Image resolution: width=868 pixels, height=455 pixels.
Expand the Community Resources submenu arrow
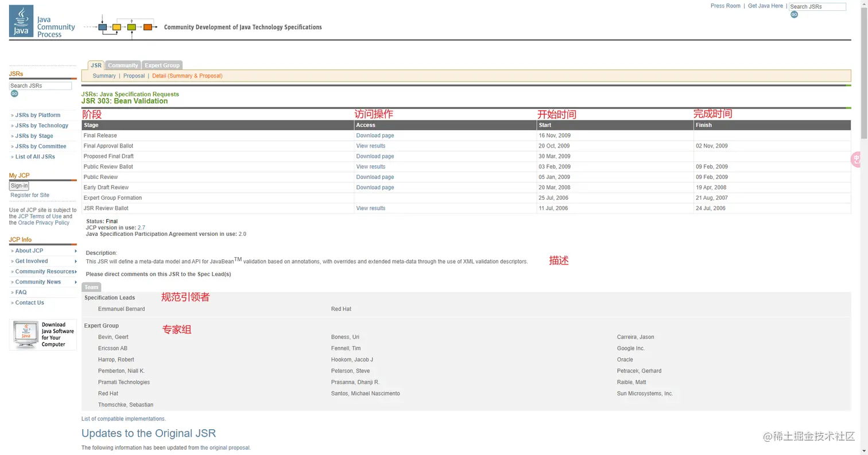[x=76, y=271]
